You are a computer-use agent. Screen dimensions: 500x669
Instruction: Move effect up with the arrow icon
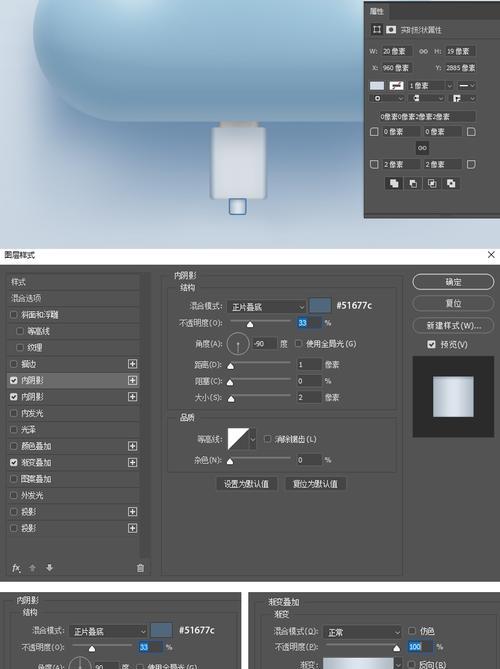(32, 568)
